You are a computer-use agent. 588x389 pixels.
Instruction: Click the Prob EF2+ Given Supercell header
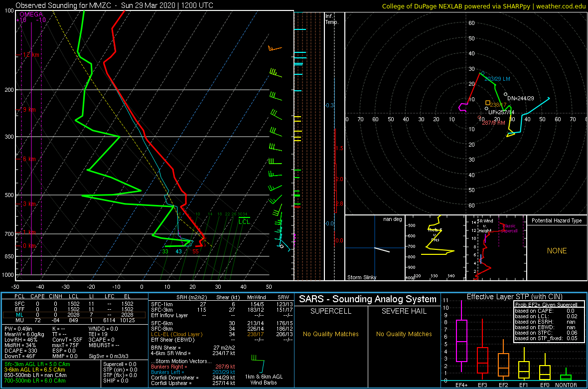547,305
